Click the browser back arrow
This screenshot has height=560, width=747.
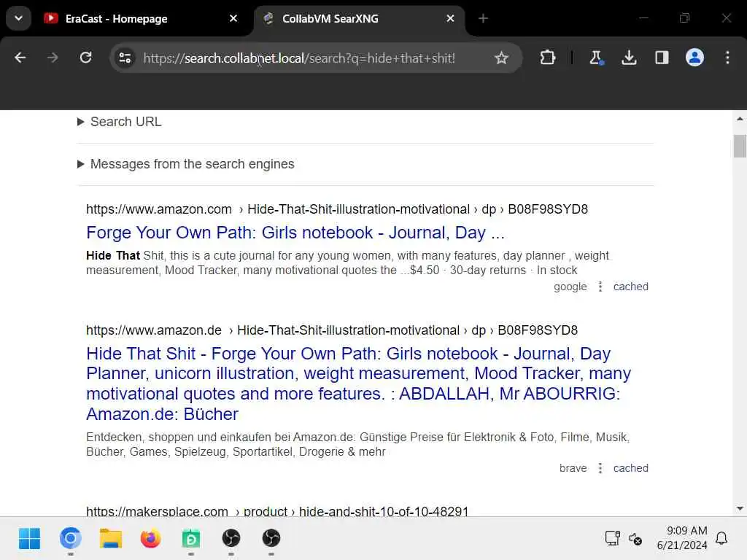[x=20, y=58]
